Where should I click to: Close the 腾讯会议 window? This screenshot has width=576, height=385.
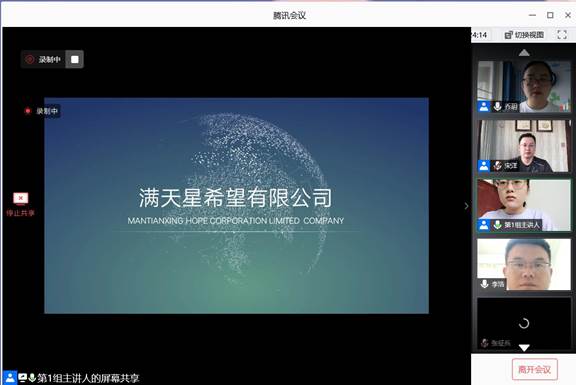pos(568,15)
